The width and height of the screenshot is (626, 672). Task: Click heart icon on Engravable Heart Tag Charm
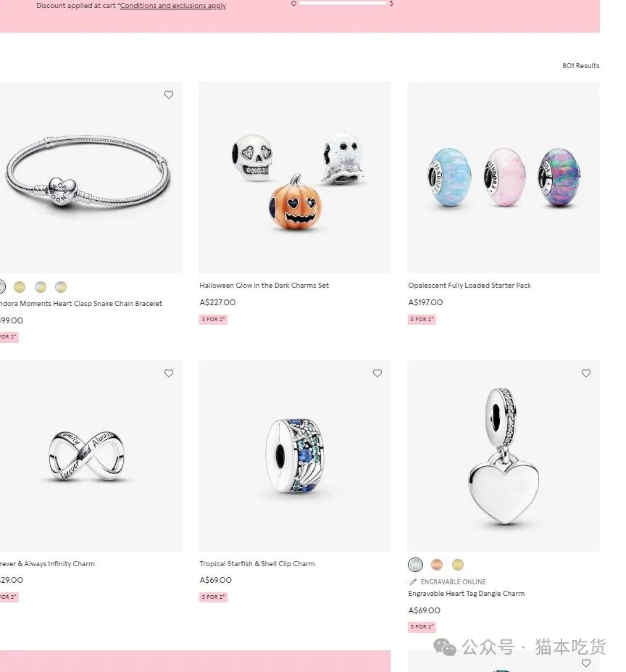point(586,373)
